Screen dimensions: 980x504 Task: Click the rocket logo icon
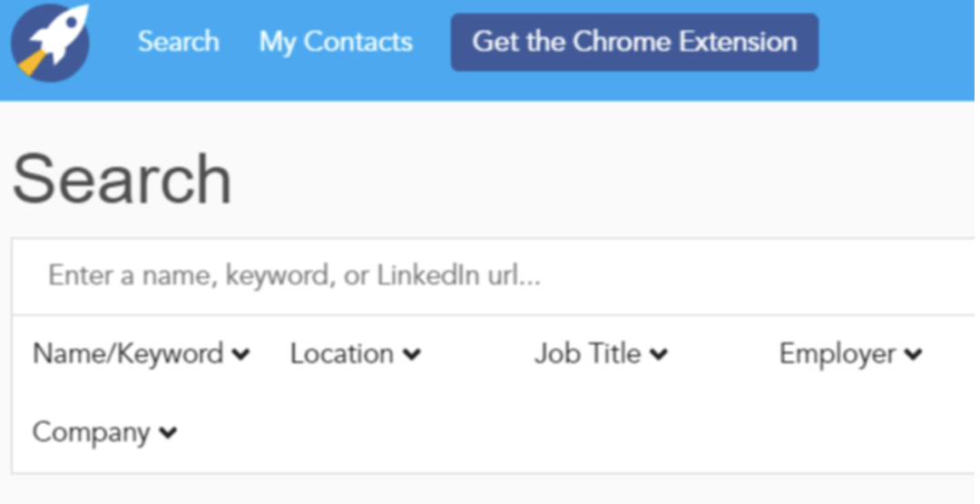coord(50,43)
